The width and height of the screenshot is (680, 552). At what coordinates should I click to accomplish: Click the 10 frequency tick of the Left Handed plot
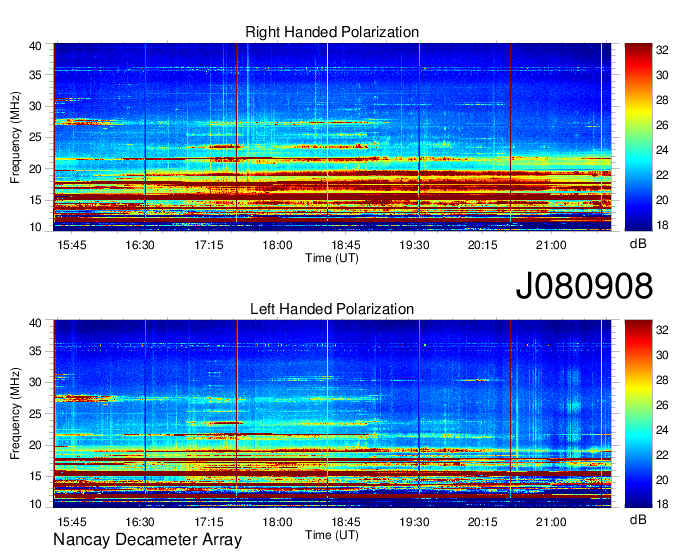[35, 504]
